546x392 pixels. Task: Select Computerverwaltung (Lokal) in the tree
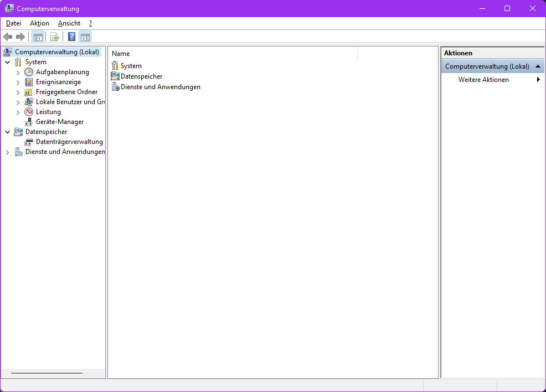[56, 52]
